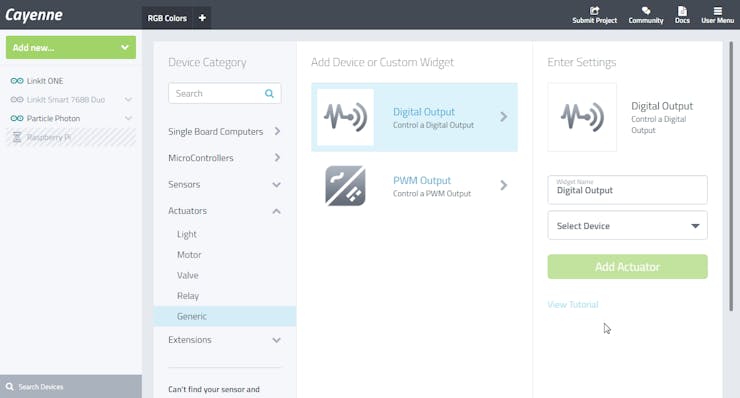The height and width of the screenshot is (398, 740).
Task: Open the Community icon in header
Action: coord(646,11)
